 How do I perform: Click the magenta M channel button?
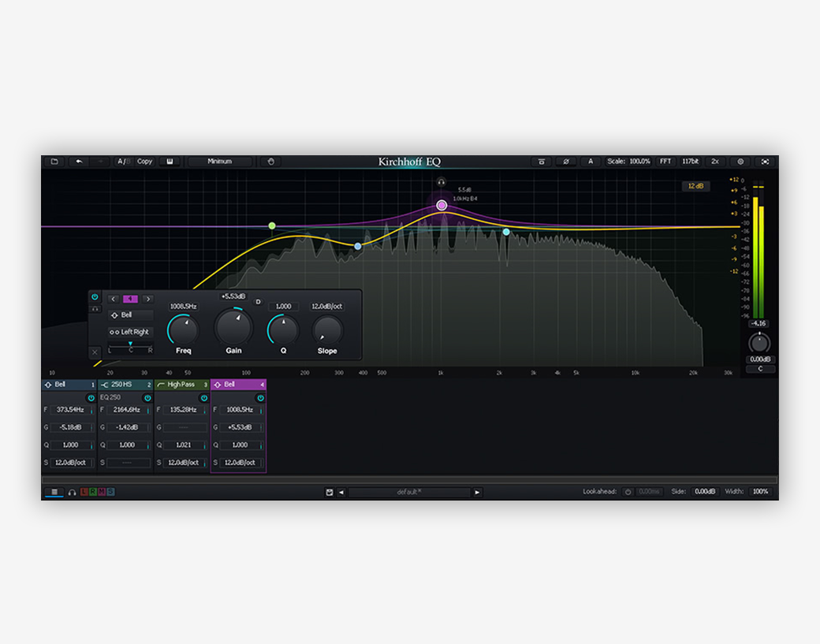pyautogui.click(x=102, y=492)
